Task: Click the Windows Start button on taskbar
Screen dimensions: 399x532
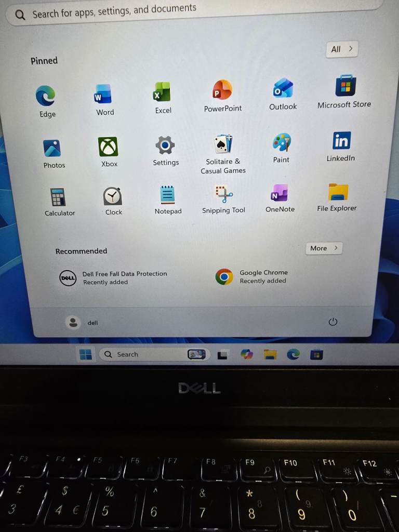Action: [85, 354]
